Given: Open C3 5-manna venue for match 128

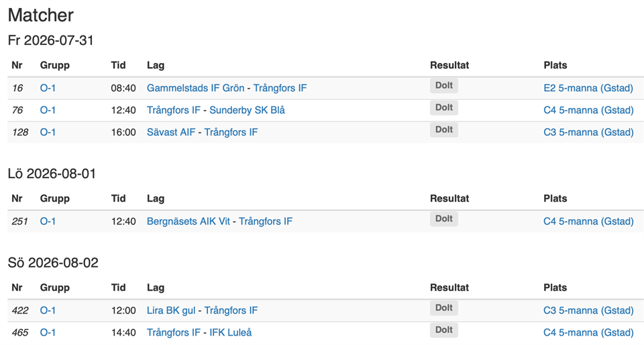Looking at the screenshot, I should 588,133.
